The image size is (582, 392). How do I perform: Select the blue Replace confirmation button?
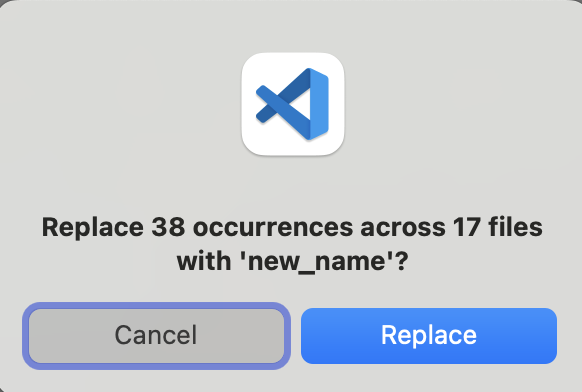coord(429,336)
